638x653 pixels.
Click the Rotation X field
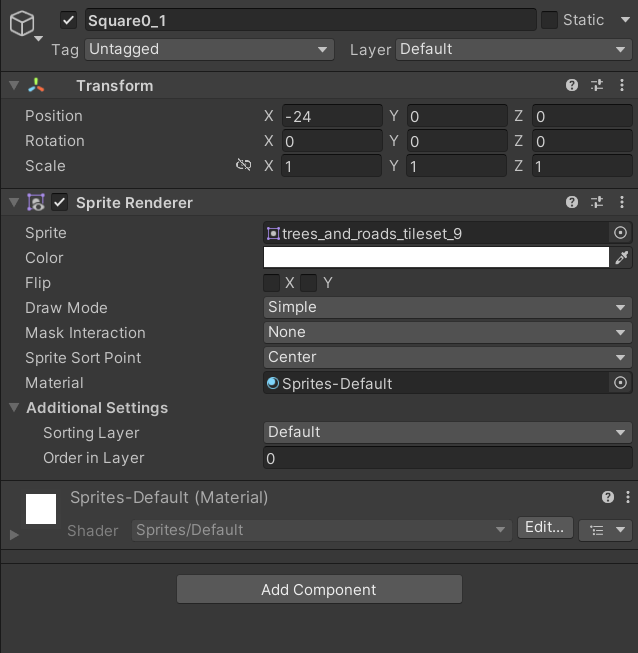coord(332,141)
